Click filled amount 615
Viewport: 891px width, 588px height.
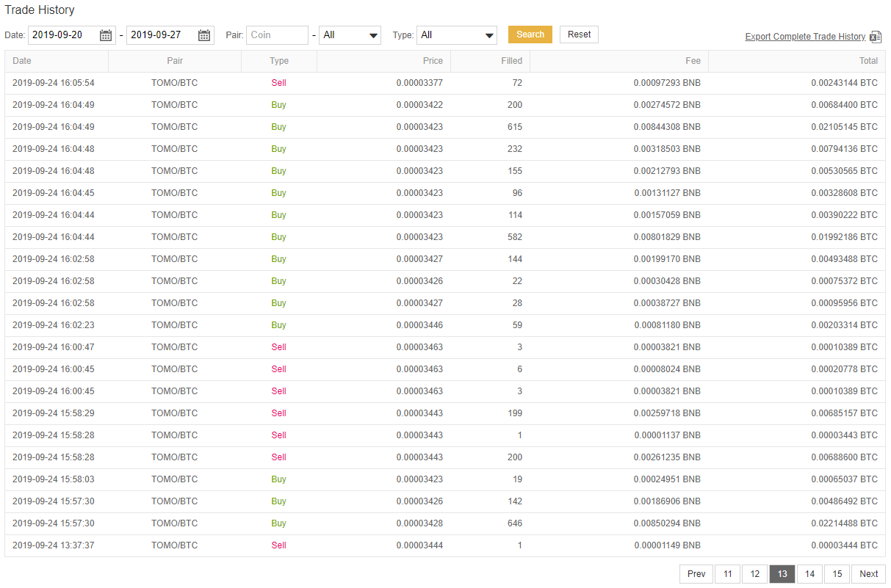[515, 127]
